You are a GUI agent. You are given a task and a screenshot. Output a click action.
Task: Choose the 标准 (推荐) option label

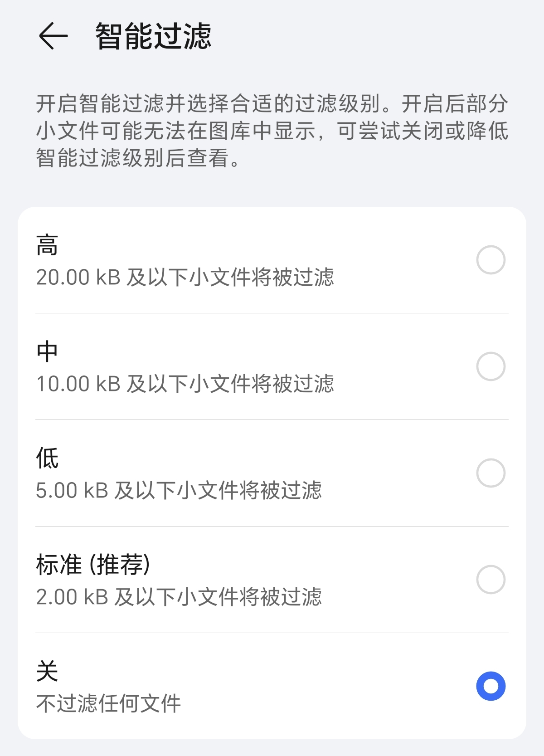point(93,565)
